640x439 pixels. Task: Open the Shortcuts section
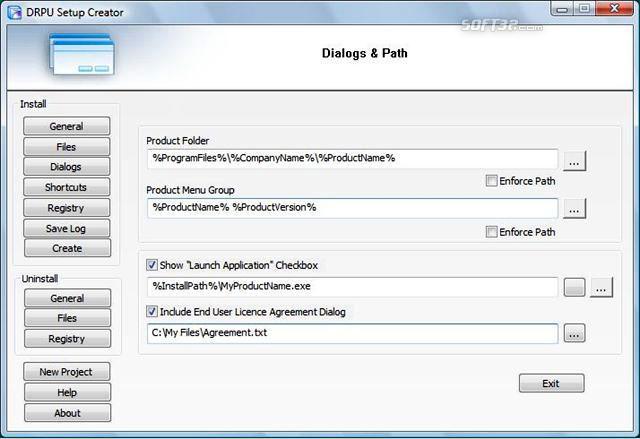pyautogui.click(x=67, y=187)
